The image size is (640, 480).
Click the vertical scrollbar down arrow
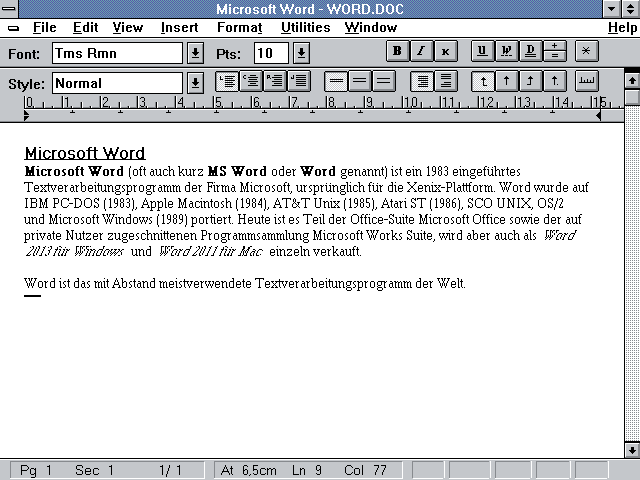(632, 450)
